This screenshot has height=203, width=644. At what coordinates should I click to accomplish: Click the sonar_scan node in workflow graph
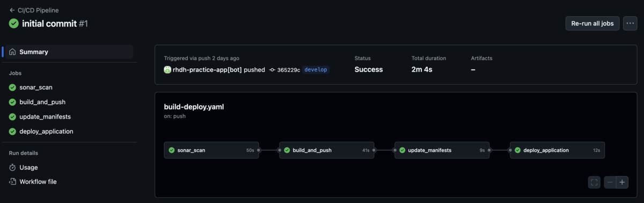pos(211,150)
